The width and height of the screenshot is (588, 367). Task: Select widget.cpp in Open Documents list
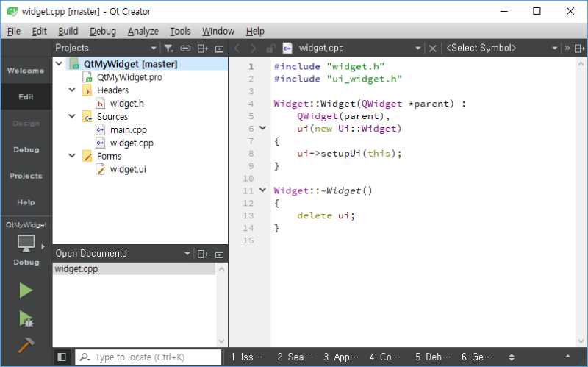134,268
